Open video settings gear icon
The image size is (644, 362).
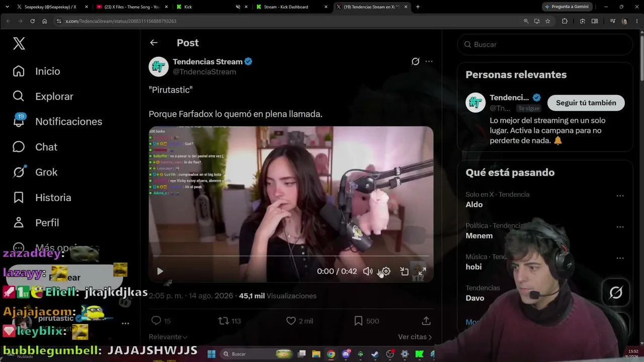pos(386,271)
